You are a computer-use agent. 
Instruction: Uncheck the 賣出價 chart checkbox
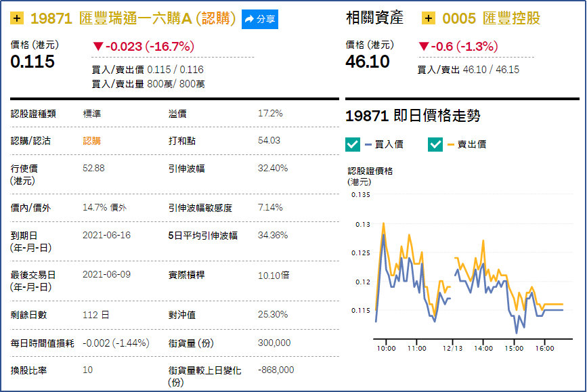435,144
